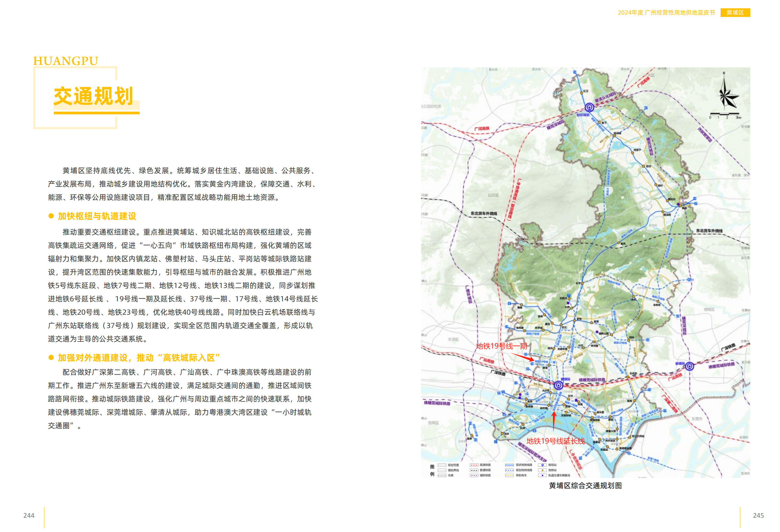Click the 枢纽站 legend symbol

point(542,465)
